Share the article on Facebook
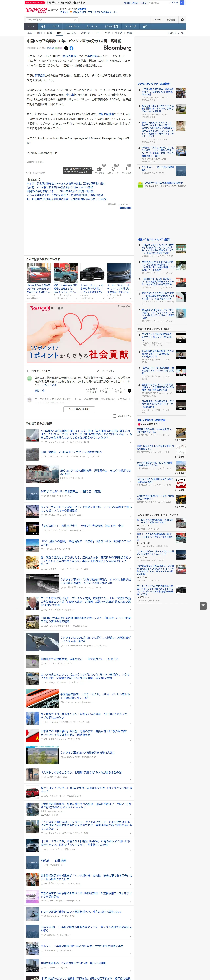Image resolution: width=210 pixels, height=980 pixels. 71,48
